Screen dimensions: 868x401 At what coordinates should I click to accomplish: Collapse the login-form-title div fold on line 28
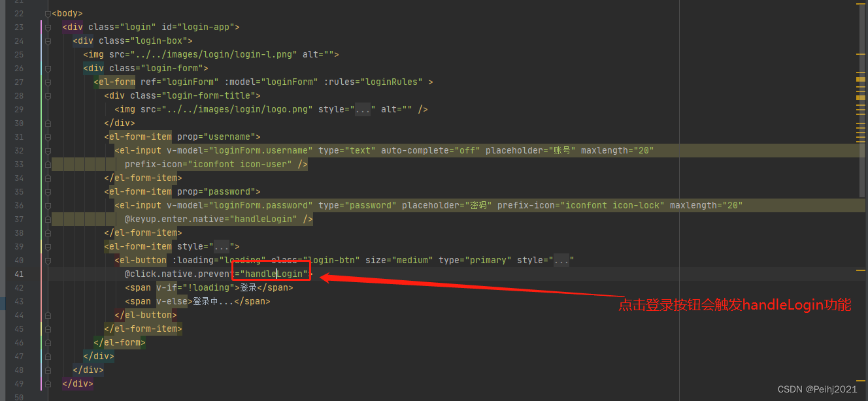click(x=48, y=96)
